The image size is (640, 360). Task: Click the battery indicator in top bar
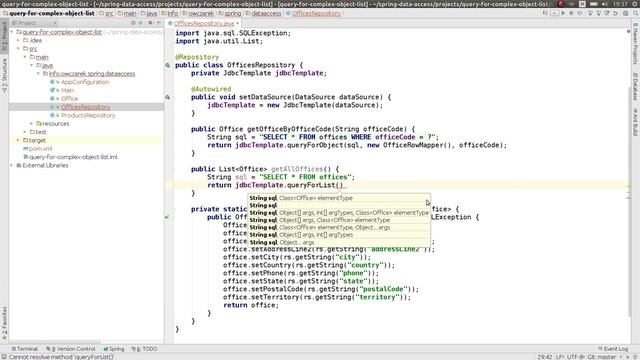(594, 4)
